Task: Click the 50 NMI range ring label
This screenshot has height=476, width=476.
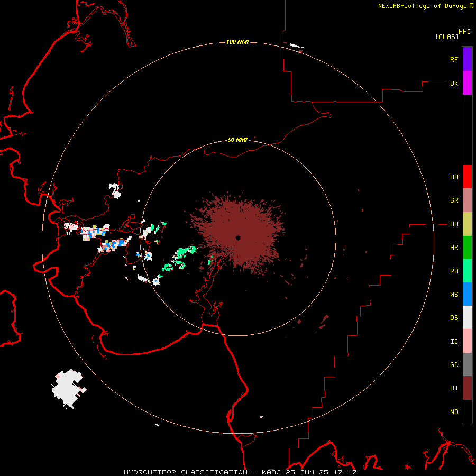Action: click(x=237, y=140)
